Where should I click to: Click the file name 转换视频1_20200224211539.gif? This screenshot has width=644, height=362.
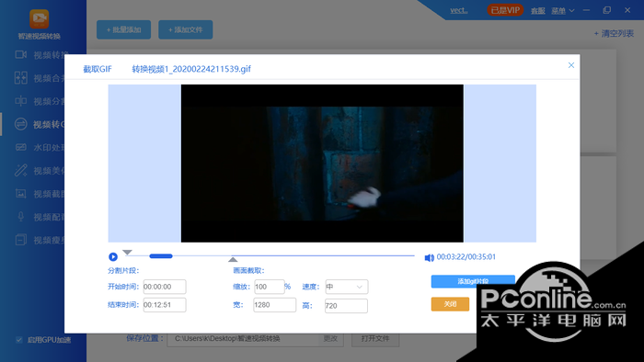click(191, 69)
